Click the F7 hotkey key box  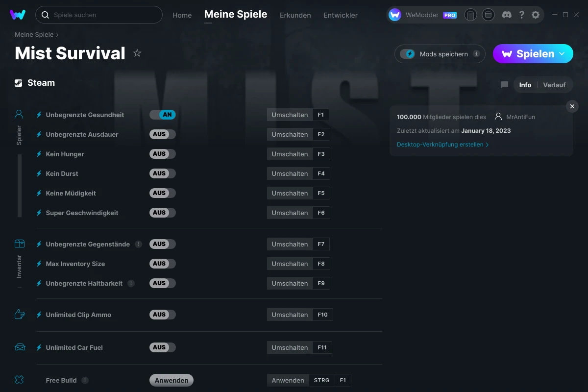click(321, 244)
